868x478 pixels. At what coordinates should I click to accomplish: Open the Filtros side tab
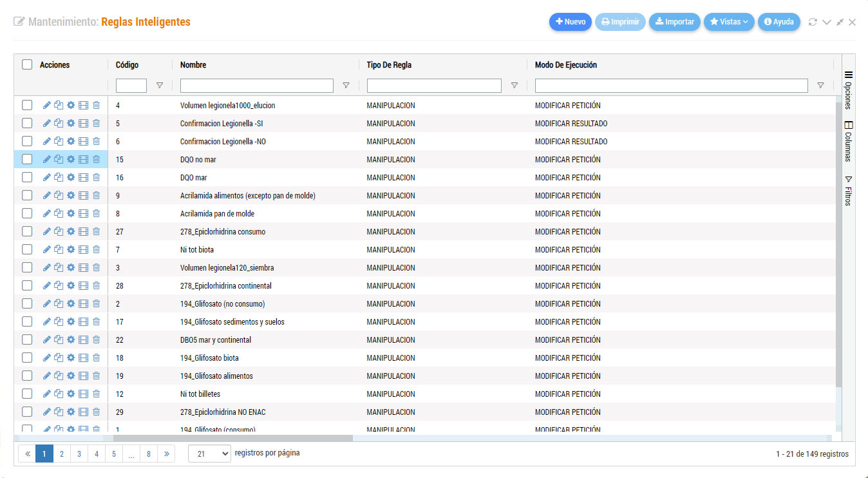point(848,191)
